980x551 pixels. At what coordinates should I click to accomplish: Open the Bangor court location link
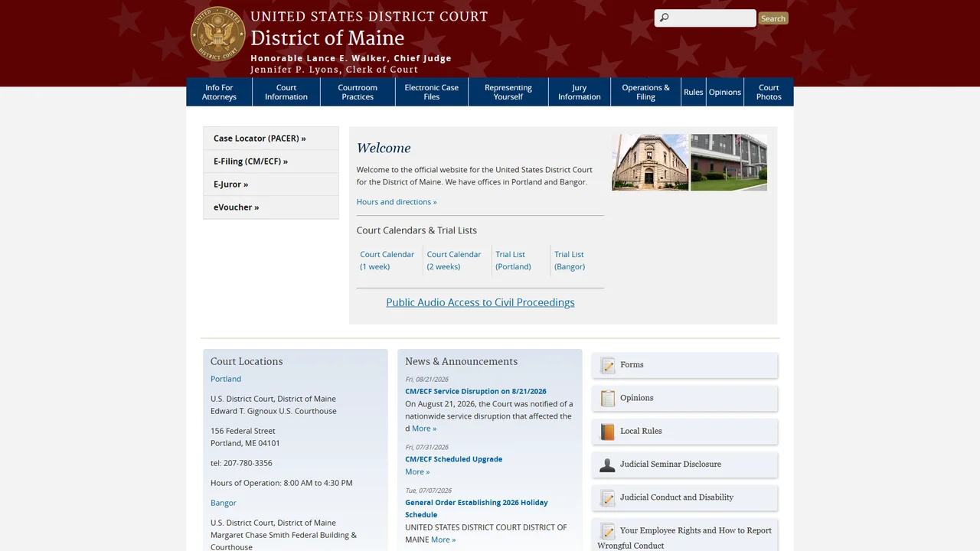224,503
